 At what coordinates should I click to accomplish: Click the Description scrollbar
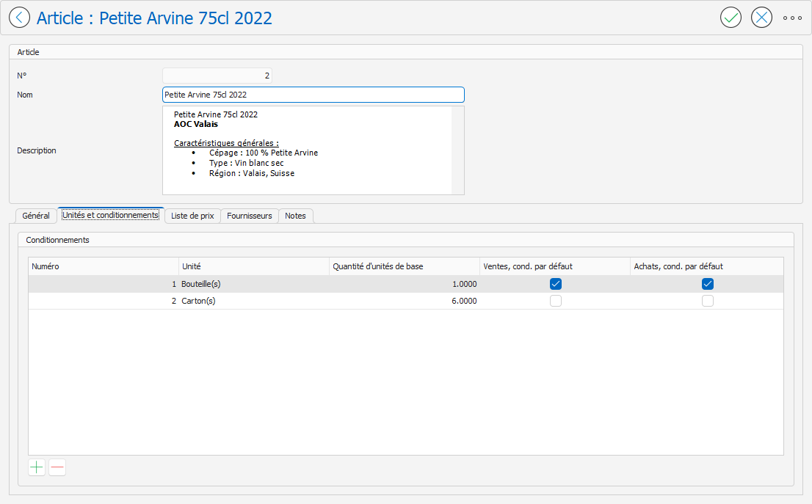click(x=458, y=150)
